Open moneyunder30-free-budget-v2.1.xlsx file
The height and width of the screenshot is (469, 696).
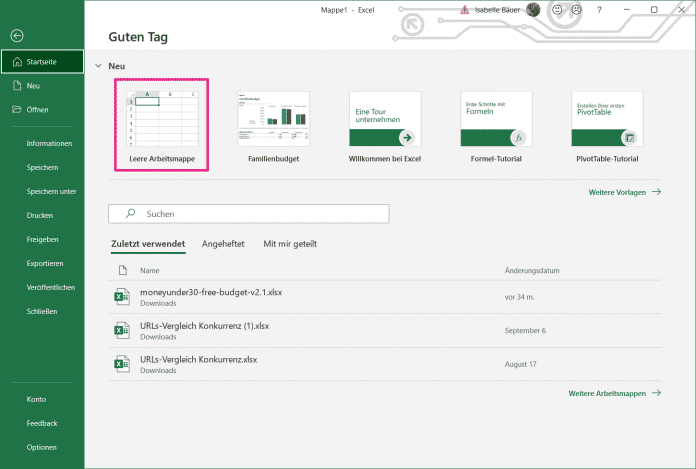[x=385, y=297]
